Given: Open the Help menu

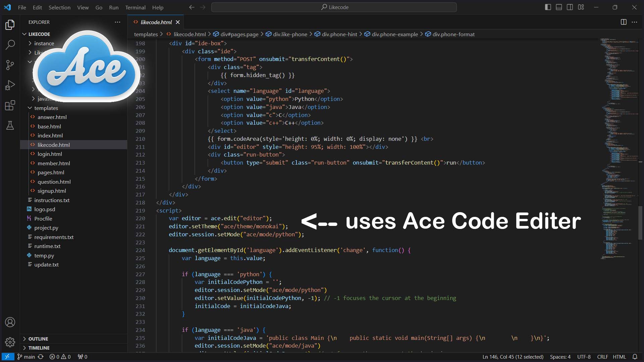Looking at the screenshot, I should 158,7.
